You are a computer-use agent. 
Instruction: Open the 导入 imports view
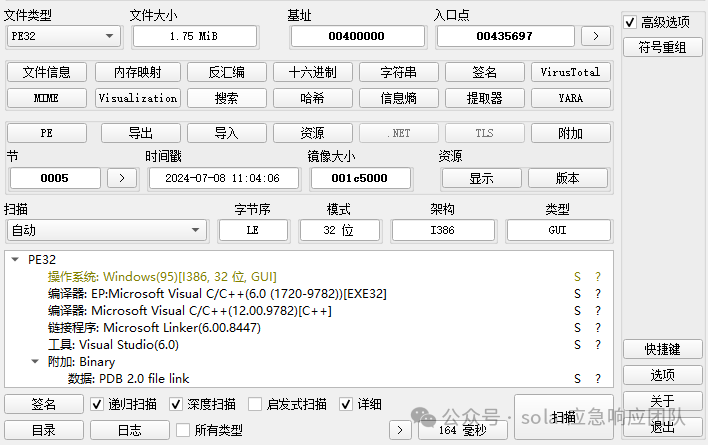tap(227, 133)
